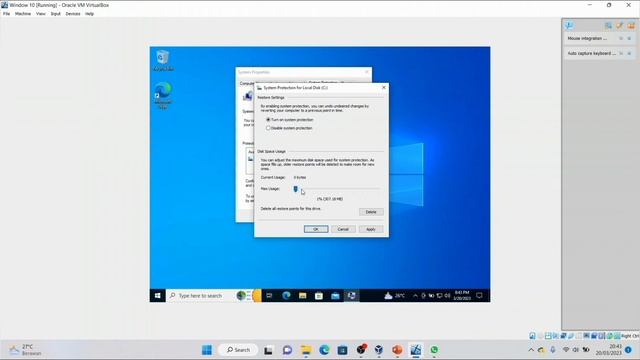
Task: Open host Edge browser icon
Action: pyautogui.click(x=324, y=350)
